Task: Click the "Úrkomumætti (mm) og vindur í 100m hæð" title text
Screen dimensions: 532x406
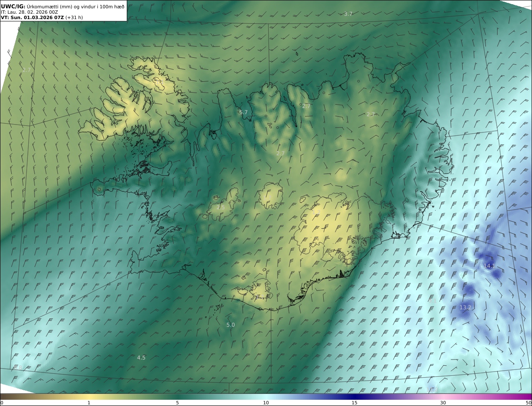Action: point(76,6)
